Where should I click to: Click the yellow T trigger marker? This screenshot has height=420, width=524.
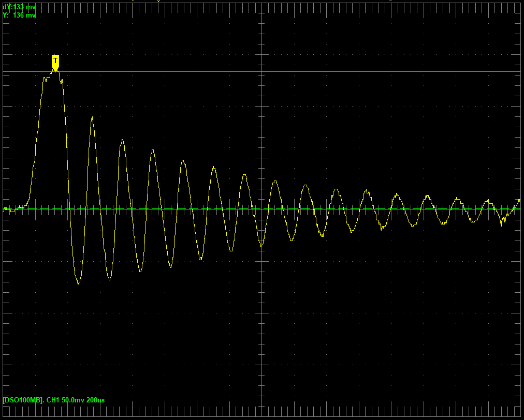tap(55, 62)
